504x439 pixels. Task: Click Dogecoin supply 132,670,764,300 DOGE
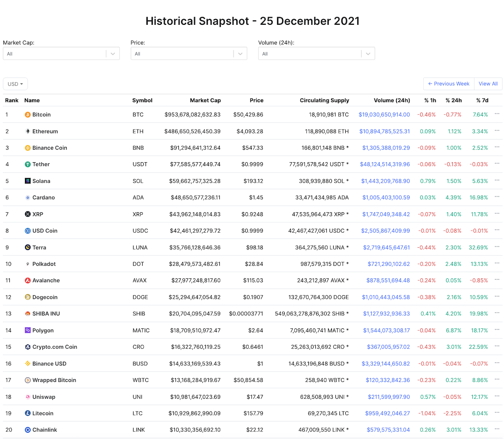[x=319, y=297]
